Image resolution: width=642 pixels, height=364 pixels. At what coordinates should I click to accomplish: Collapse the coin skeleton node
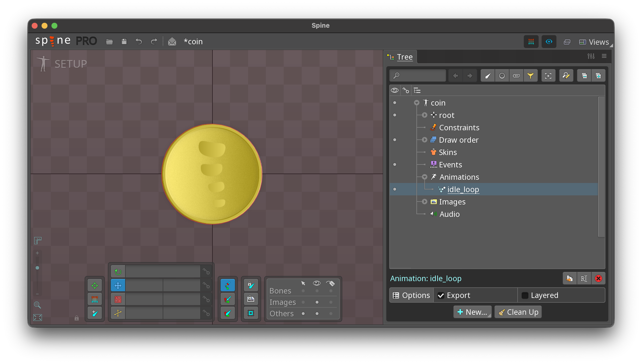416,103
